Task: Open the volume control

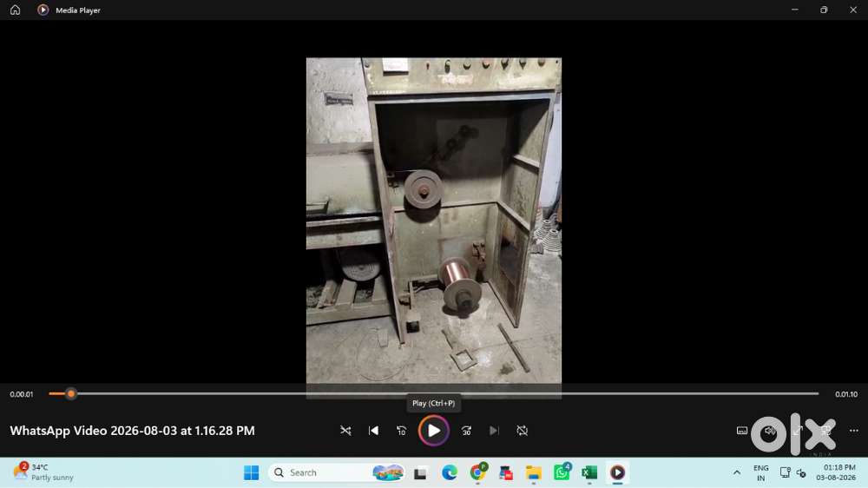Action: [x=769, y=431]
